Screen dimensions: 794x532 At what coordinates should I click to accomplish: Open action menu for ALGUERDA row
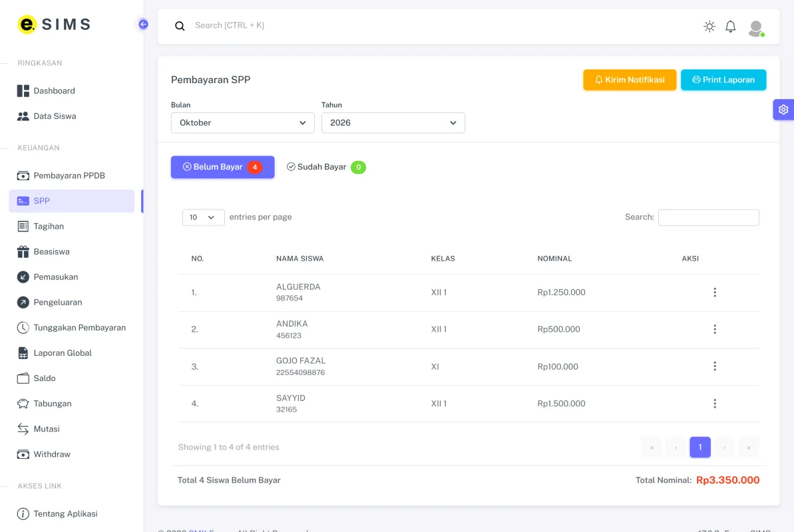click(x=715, y=292)
